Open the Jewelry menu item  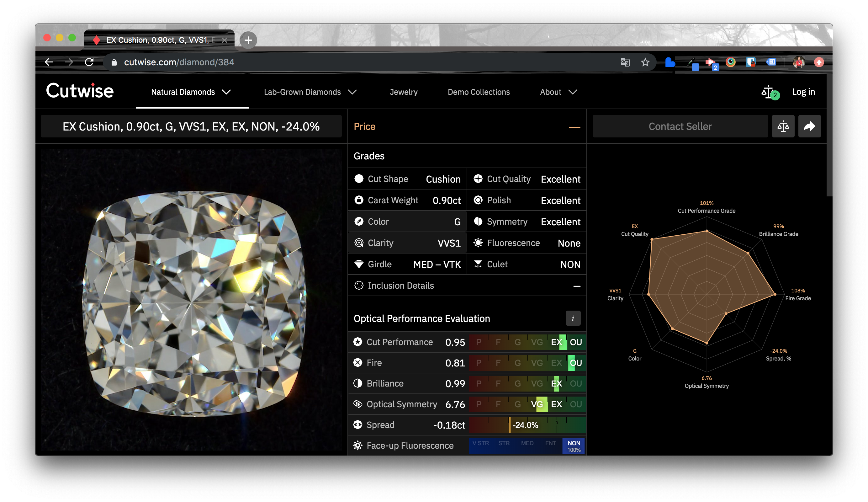(404, 92)
